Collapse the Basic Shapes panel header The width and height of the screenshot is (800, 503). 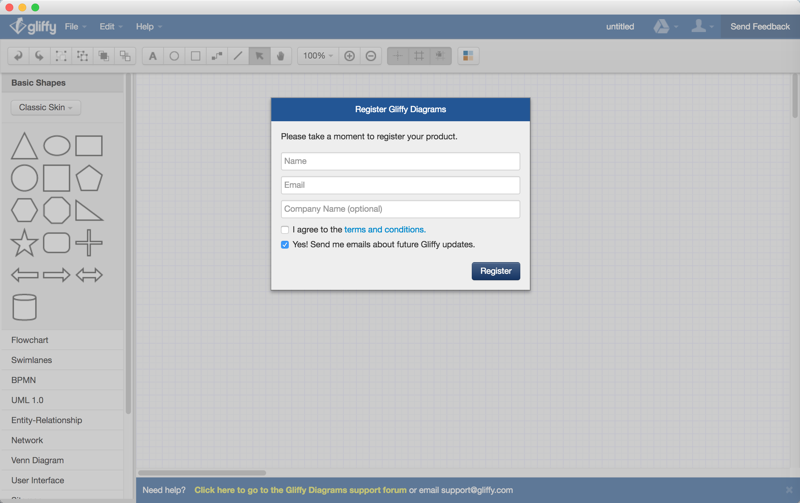pyautogui.click(x=62, y=83)
